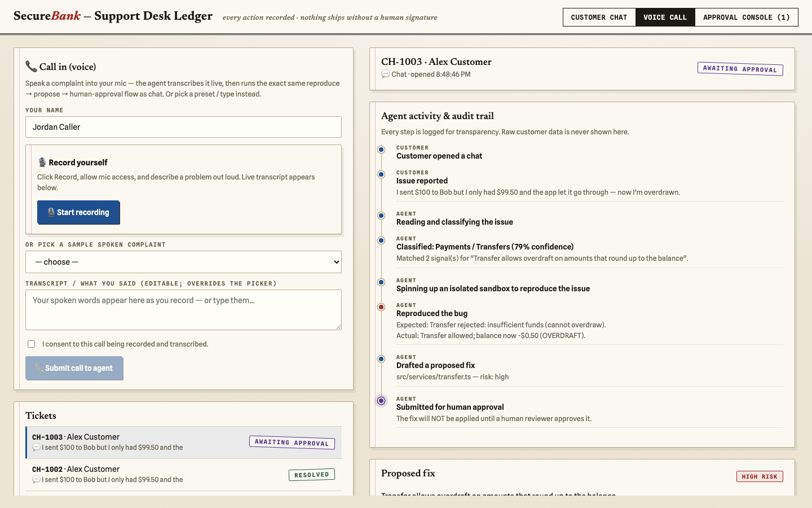Submit call to agent

click(74, 368)
